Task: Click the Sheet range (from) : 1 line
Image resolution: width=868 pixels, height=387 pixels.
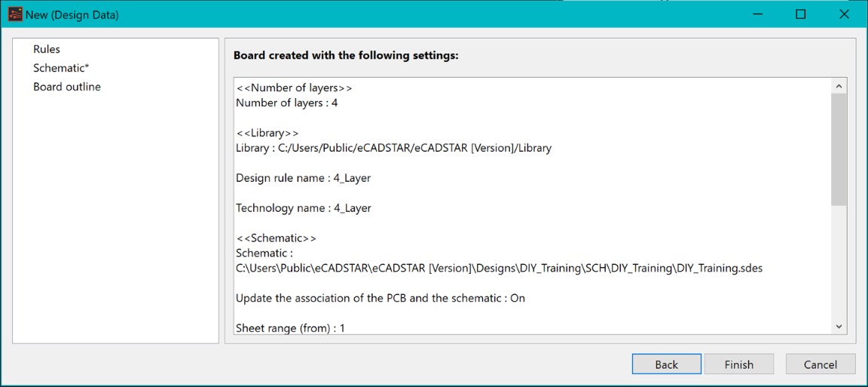Action: pyautogui.click(x=291, y=328)
